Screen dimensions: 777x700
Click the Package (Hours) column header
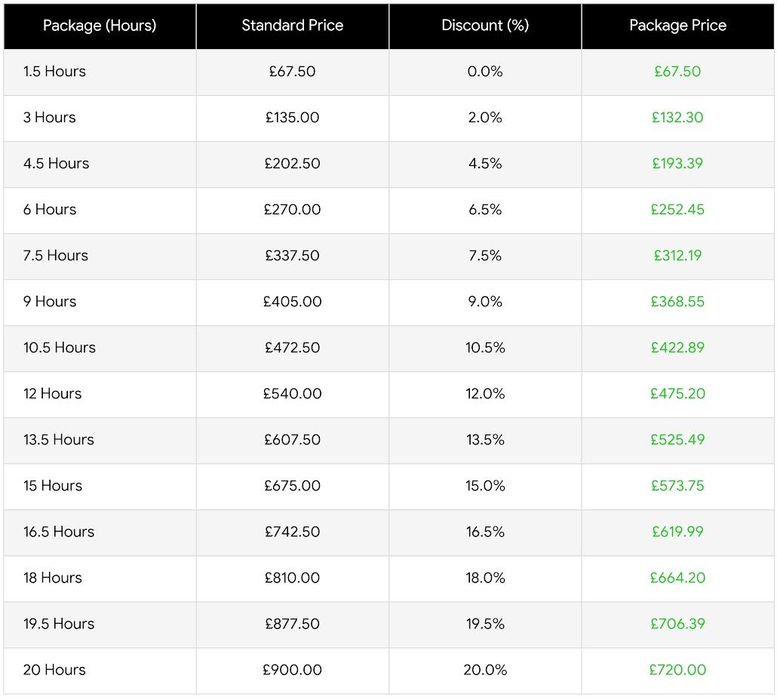(x=100, y=26)
